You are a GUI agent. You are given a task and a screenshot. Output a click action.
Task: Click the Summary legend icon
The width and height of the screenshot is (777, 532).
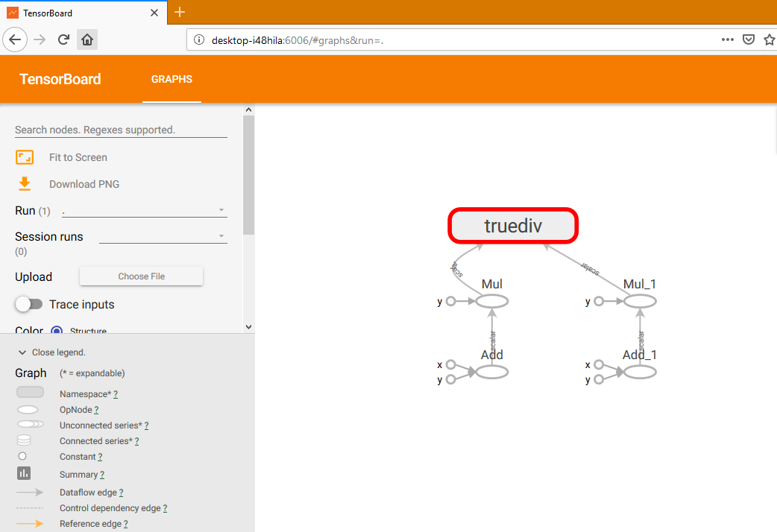point(24,474)
